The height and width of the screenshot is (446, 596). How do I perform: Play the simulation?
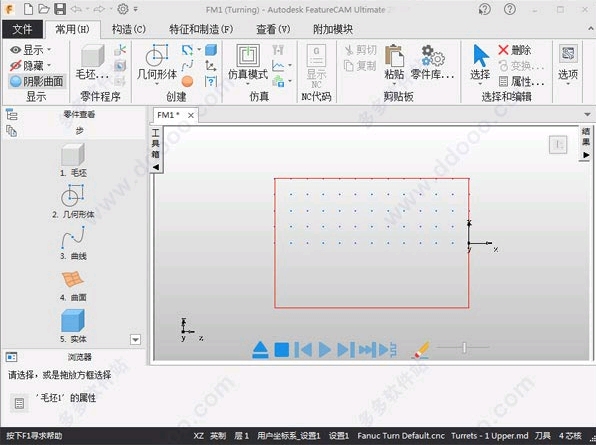tap(324, 350)
